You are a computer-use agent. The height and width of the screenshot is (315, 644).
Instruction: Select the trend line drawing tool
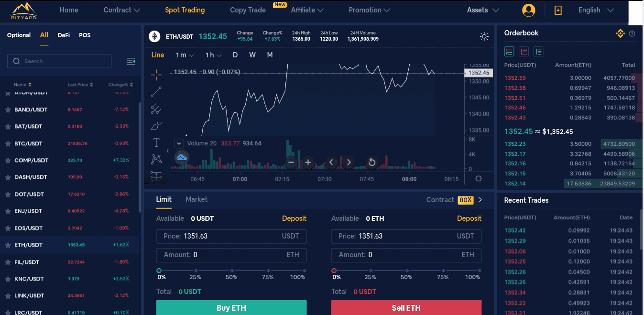156,91
